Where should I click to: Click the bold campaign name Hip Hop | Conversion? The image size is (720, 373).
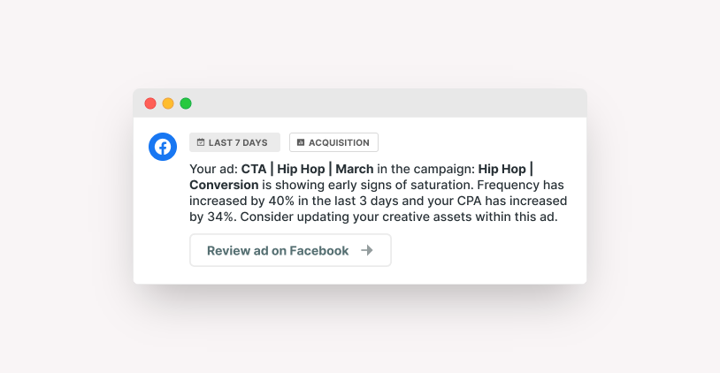[361, 177]
